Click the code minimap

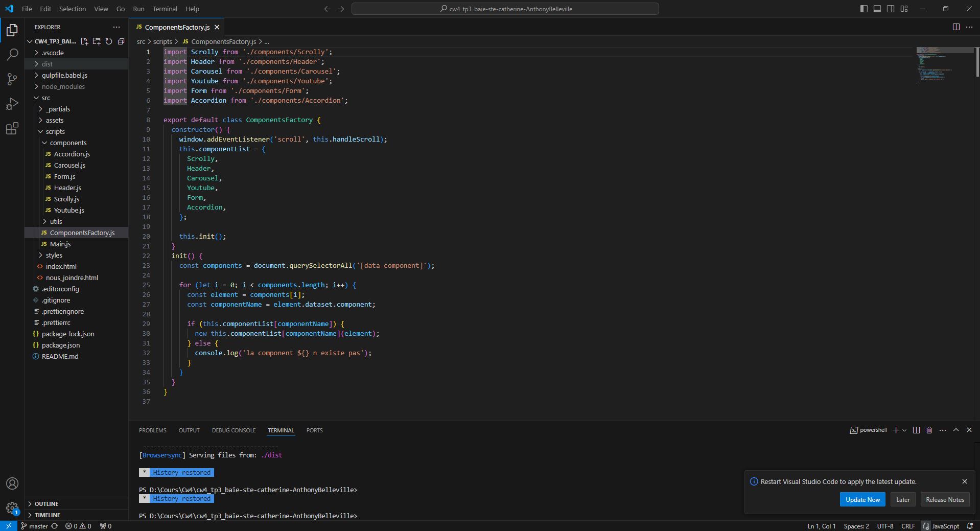[x=944, y=65]
